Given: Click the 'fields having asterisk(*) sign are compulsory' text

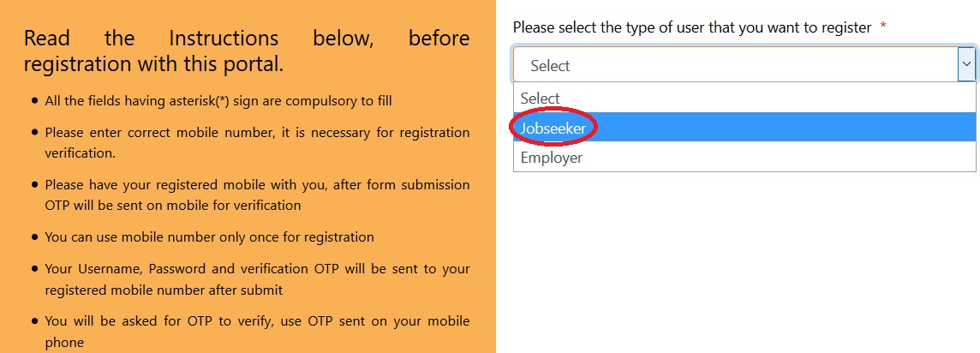Looking at the screenshot, I should [x=218, y=101].
